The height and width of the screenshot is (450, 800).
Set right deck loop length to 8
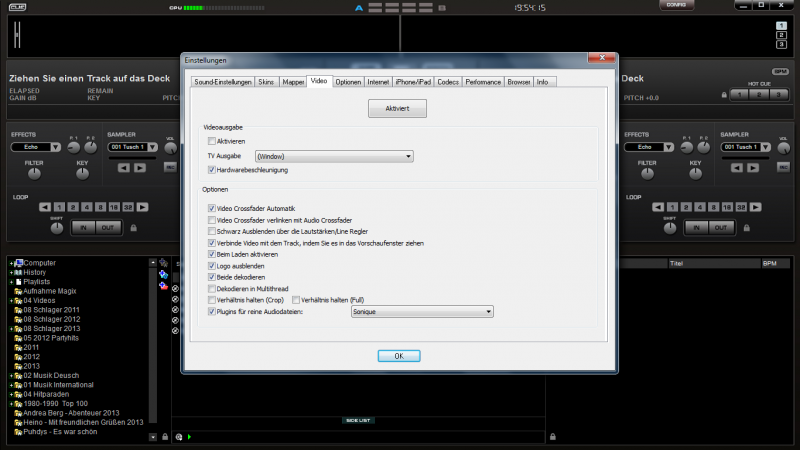(x=713, y=207)
